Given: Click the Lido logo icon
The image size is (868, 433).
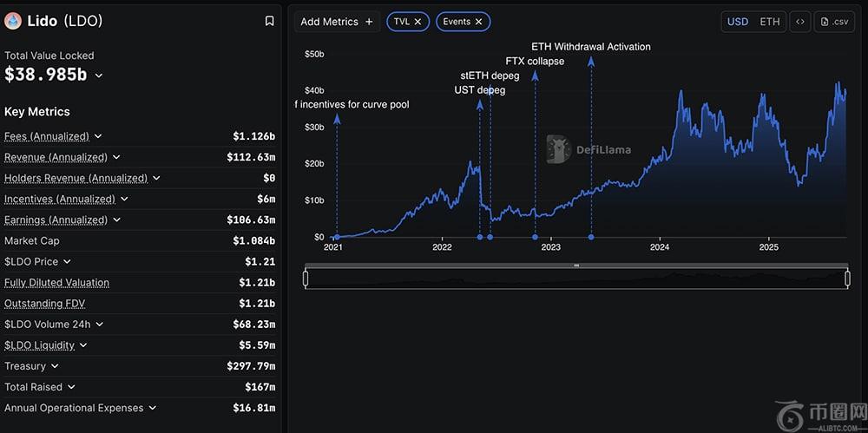Looking at the screenshot, I should click(13, 21).
